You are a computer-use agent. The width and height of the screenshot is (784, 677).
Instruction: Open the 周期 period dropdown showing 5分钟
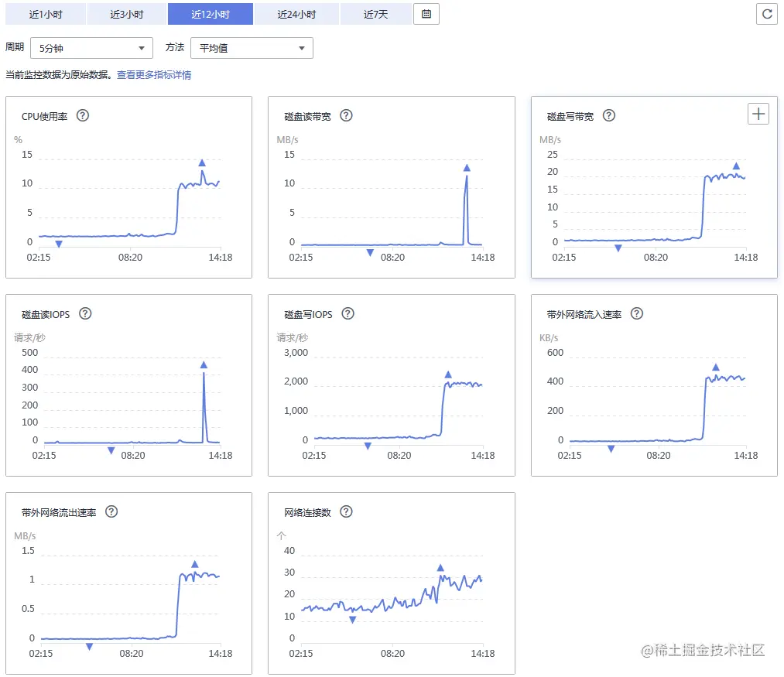point(91,48)
